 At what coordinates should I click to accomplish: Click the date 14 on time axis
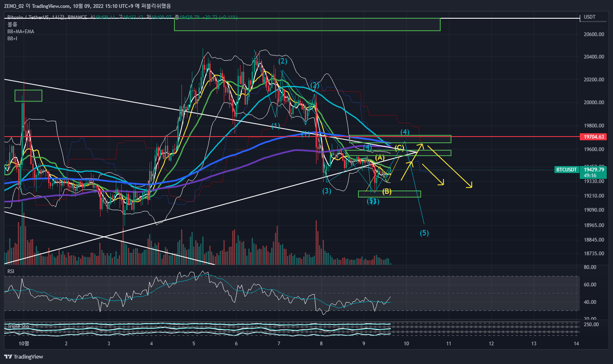(576, 344)
